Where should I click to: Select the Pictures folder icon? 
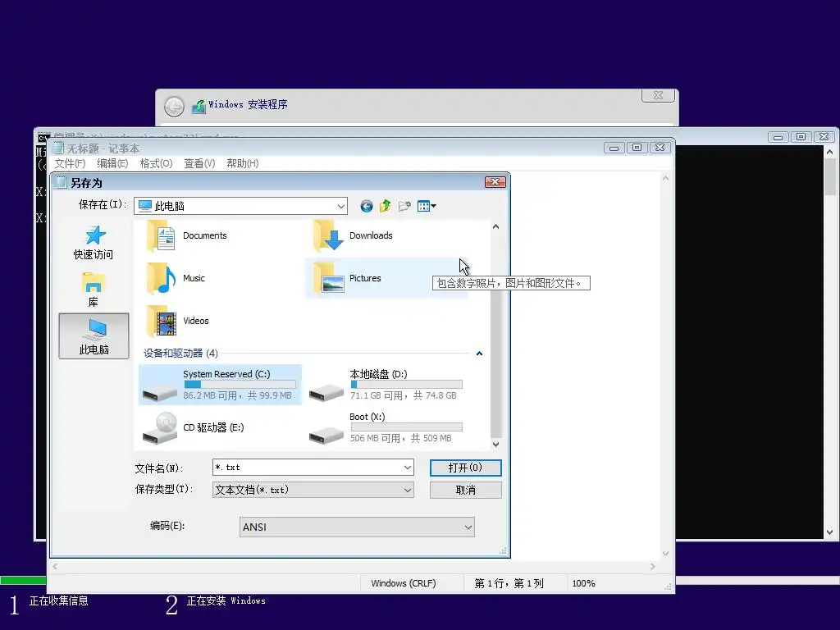tap(328, 279)
